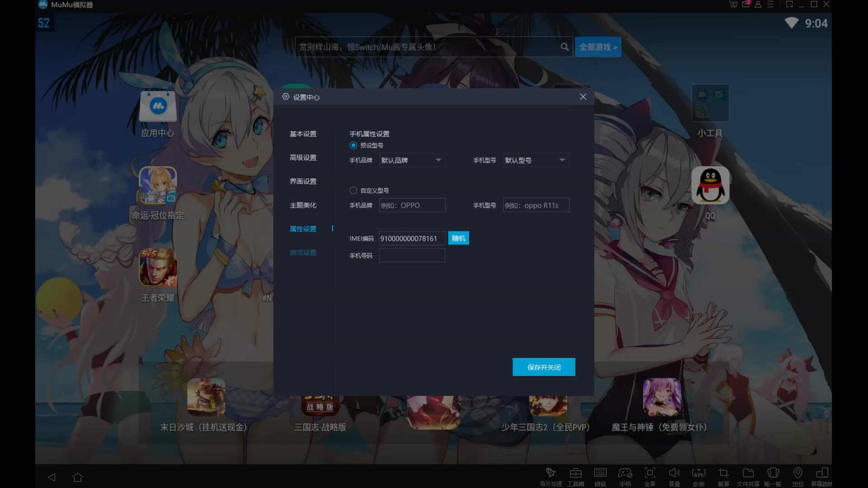The image size is (868, 488).
Task: Switch to 游戏设置 tab
Action: [303, 252]
